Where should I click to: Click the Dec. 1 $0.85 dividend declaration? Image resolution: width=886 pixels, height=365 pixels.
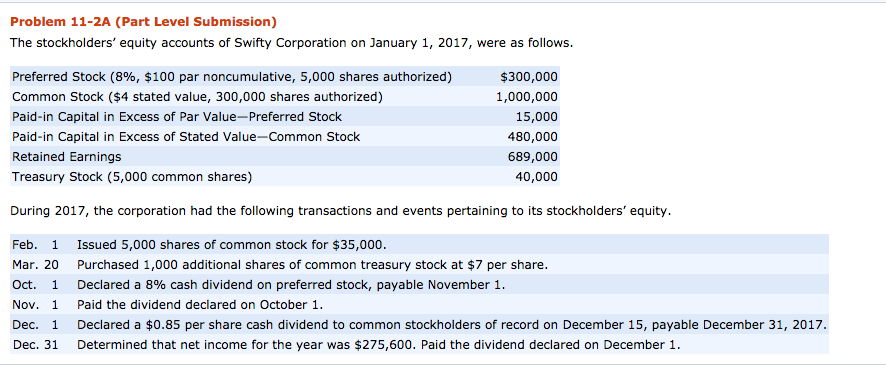(x=452, y=325)
